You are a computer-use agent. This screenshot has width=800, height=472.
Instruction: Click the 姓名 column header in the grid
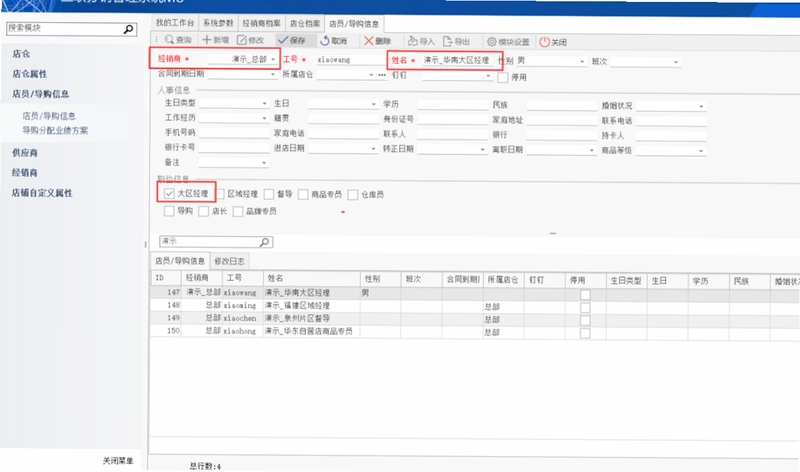point(311,278)
